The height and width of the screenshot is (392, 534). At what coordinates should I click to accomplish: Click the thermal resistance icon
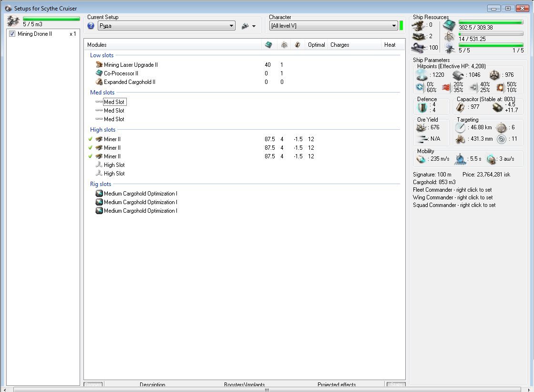pos(447,87)
